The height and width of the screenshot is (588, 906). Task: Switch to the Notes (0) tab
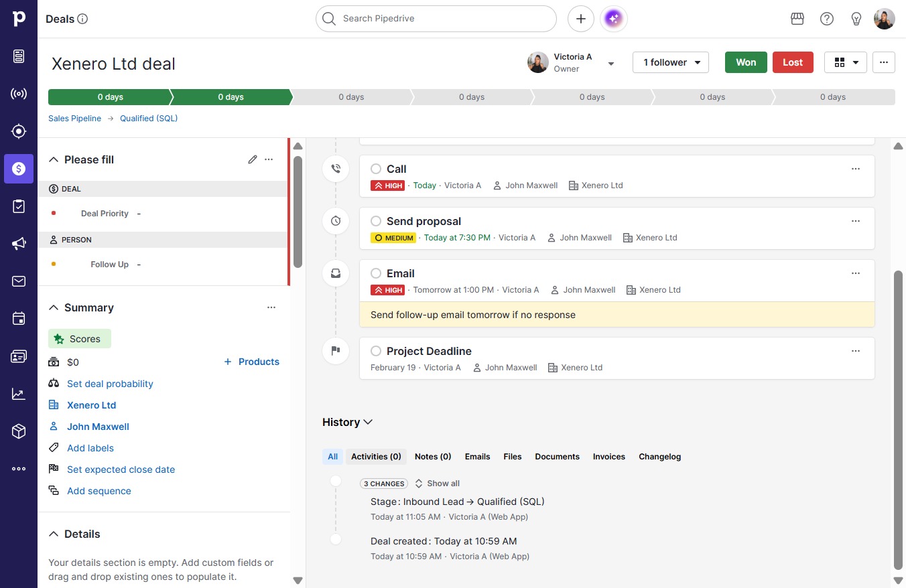433,457
